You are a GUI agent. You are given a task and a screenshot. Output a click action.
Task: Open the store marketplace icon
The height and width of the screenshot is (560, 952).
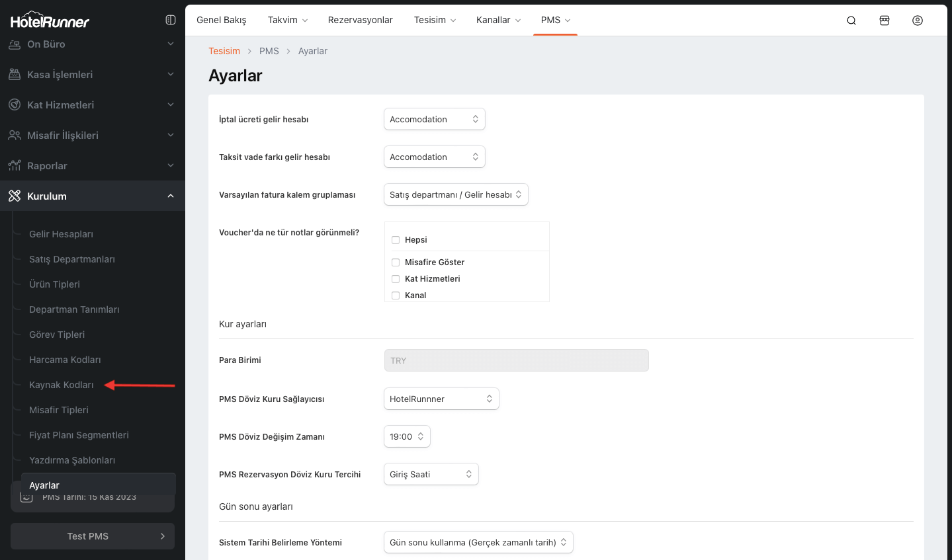point(885,20)
